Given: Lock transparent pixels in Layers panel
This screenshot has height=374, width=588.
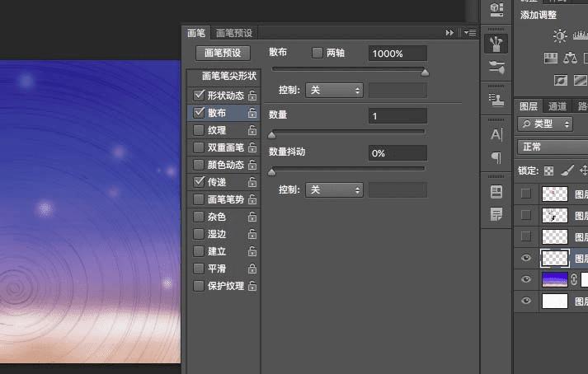Looking at the screenshot, I should [x=548, y=171].
